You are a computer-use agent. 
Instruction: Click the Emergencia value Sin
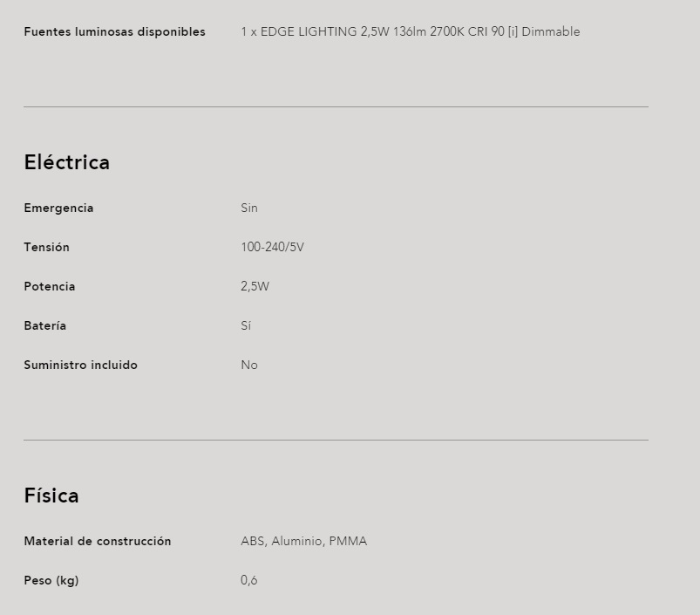pyautogui.click(x=249, y=208)
